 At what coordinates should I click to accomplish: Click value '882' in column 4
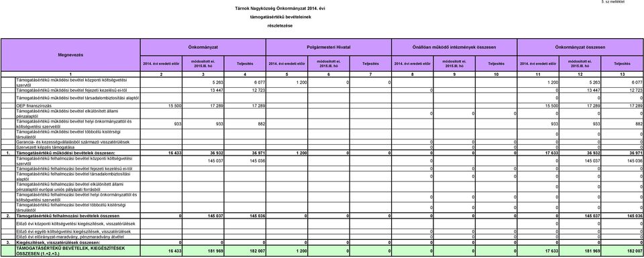(x=261, y=124)
